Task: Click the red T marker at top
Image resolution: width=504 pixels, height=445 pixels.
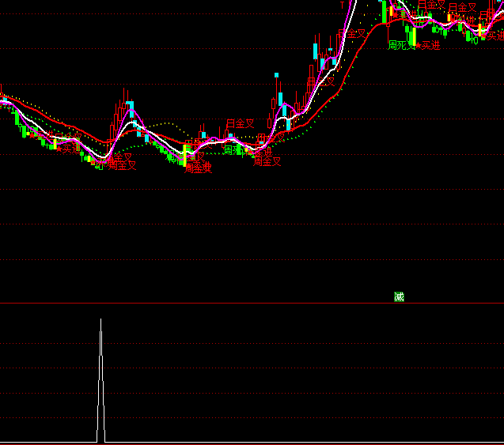Action: click(x=343, y=5)
